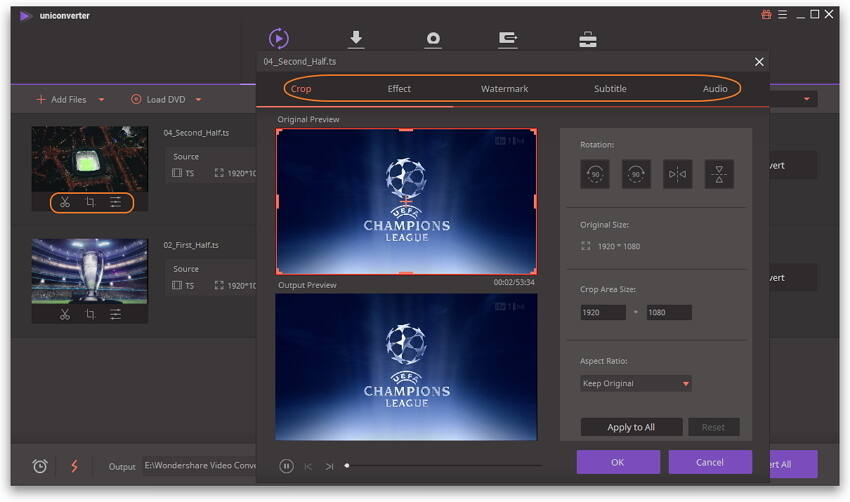The image size is (850, 502).
Task: Open the Aspect Ratio Keep Original dropdown
Action: (x=635, y=384)
